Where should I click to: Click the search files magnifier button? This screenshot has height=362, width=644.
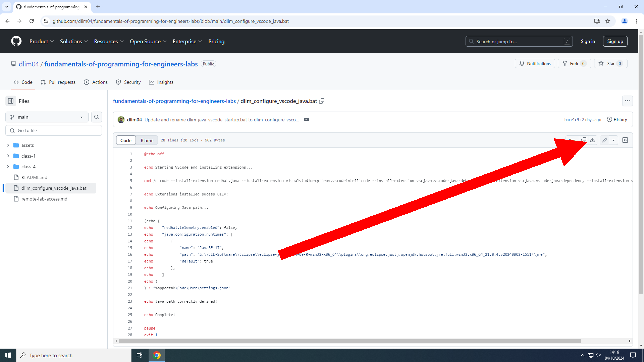point(96,117)
